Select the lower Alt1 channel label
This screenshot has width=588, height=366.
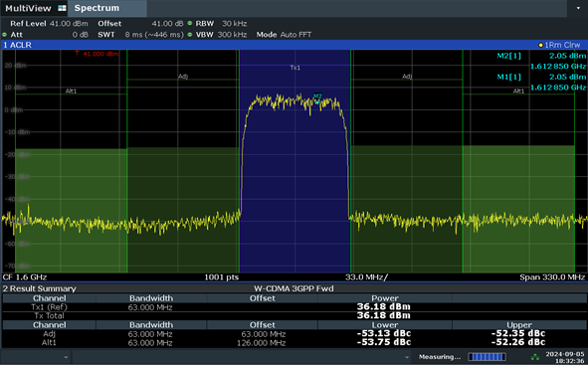pos(71,91)
